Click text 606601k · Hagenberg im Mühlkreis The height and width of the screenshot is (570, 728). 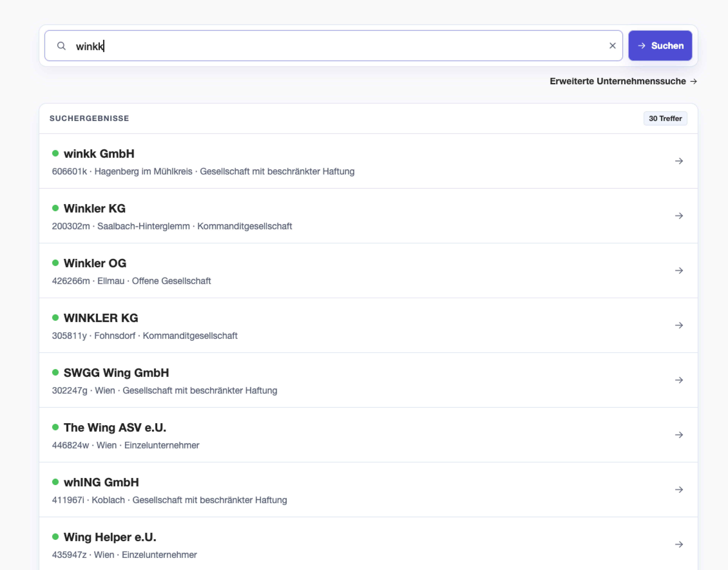[x=122, y=172]
